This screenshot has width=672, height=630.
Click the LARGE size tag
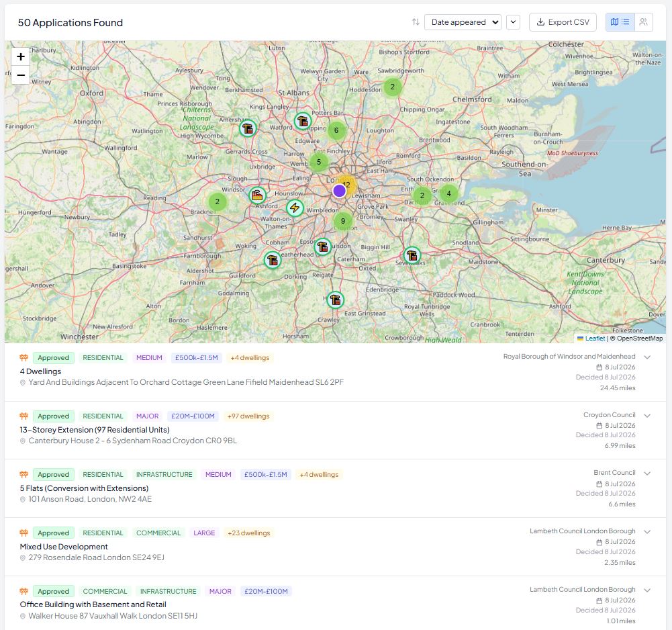tap(204, 533)
